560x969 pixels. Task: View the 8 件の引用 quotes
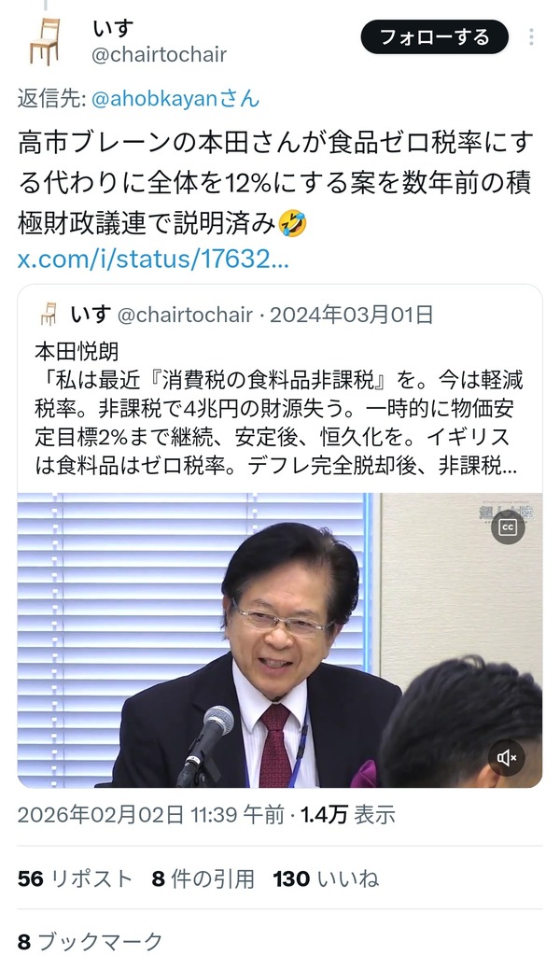click(x=203, y=878)
